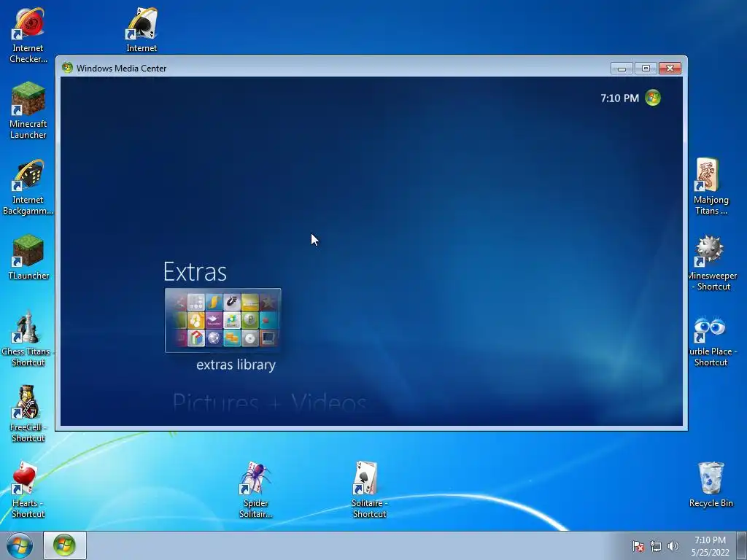This screenshot has height=560, width=747.
Task: Select the Internet Checkers desktop shortcut
Action: pos(28,36)
